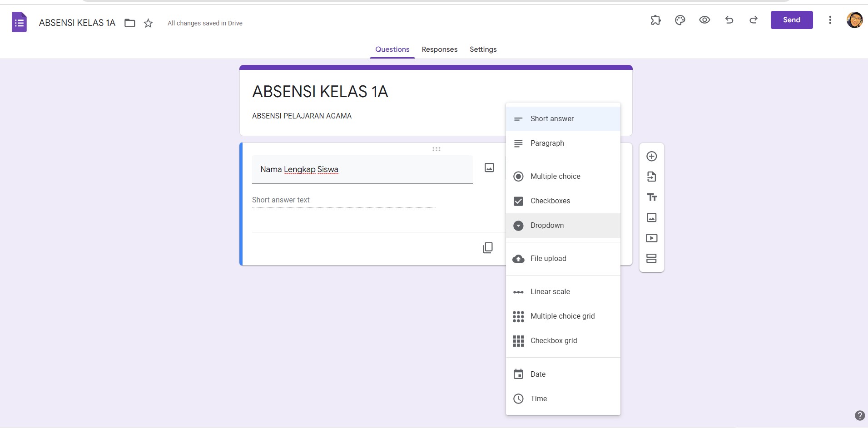The height and width of the screenshot is (428, 868).
Task: Choose the Date question type
Action: 539,374
